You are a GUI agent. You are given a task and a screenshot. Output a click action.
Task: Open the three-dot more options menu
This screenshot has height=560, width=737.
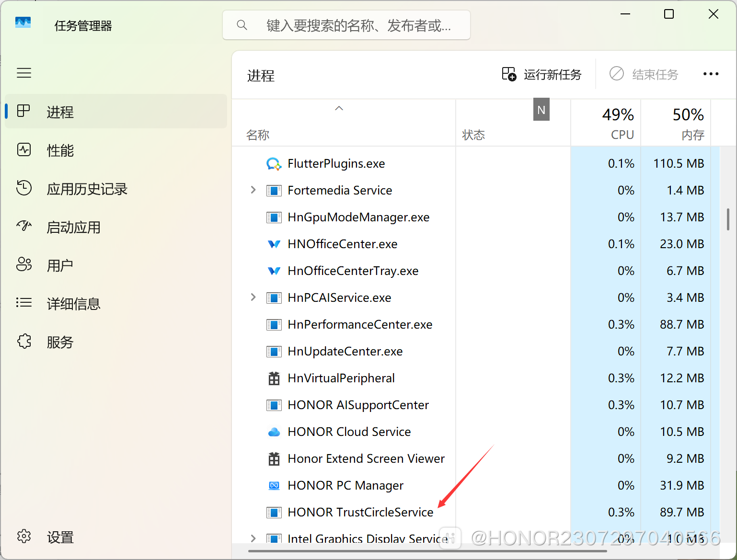click(x=711, y=74)
